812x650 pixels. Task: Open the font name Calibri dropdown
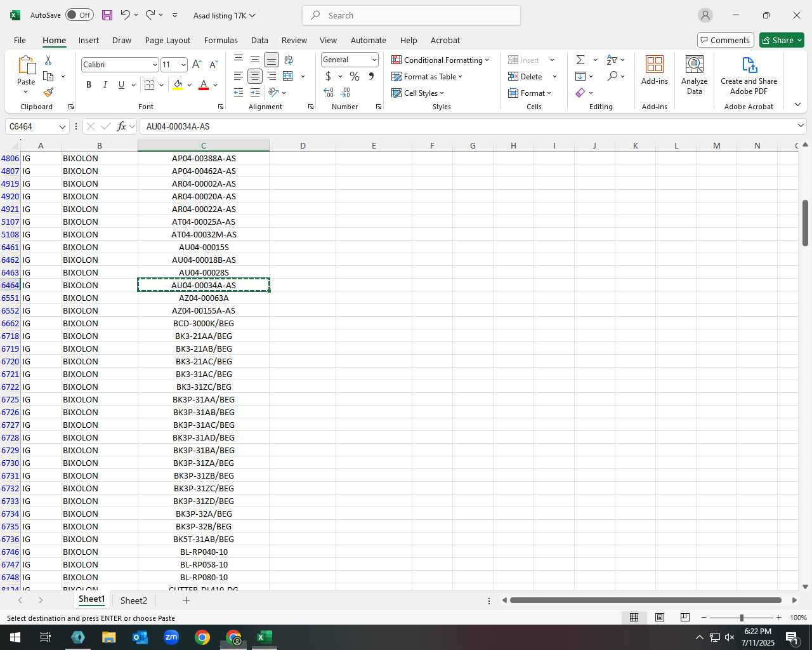point(155,65)
